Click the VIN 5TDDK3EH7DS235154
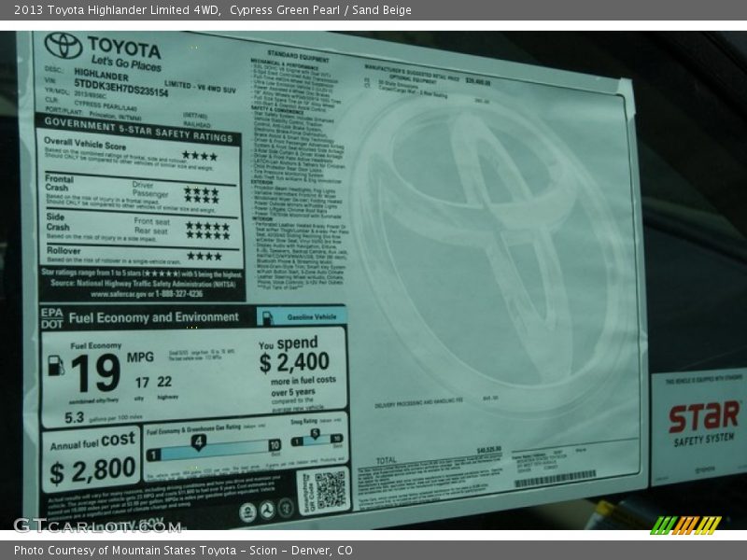 tap(121, 88)
